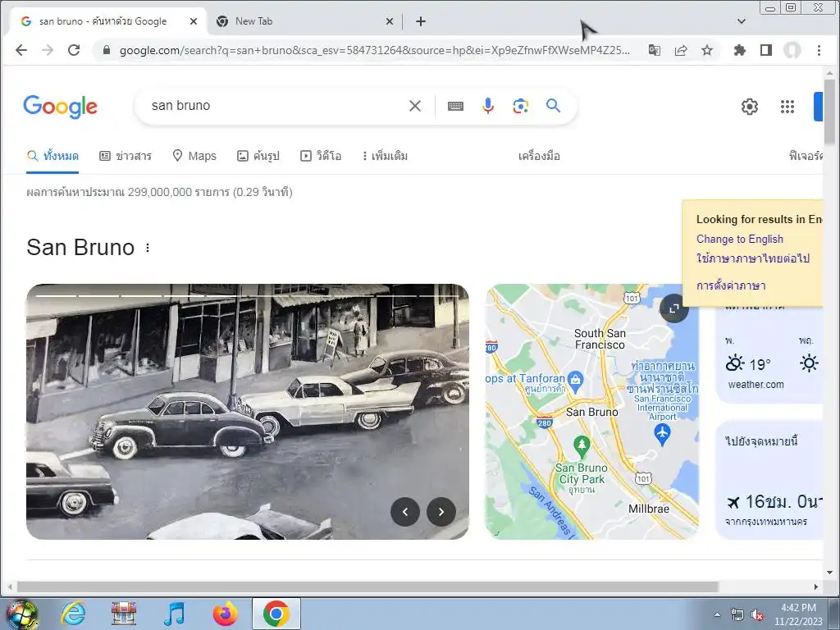Click the flight time card 16ชม.
The image size is (840, 630).
pyautogui.click(x=769, y=480)
